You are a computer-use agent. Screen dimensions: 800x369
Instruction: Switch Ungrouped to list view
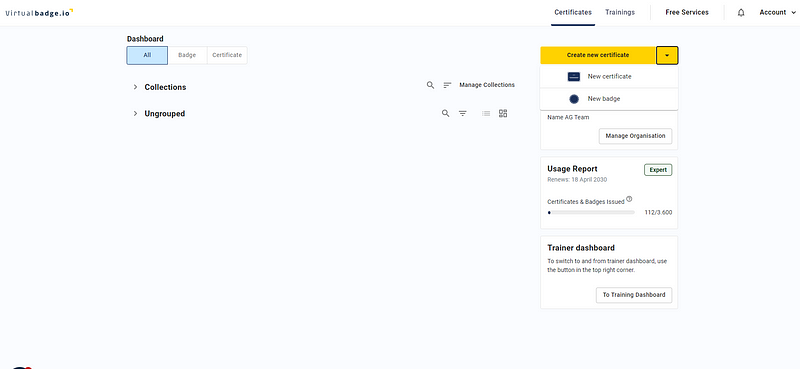tap(486, 113)
